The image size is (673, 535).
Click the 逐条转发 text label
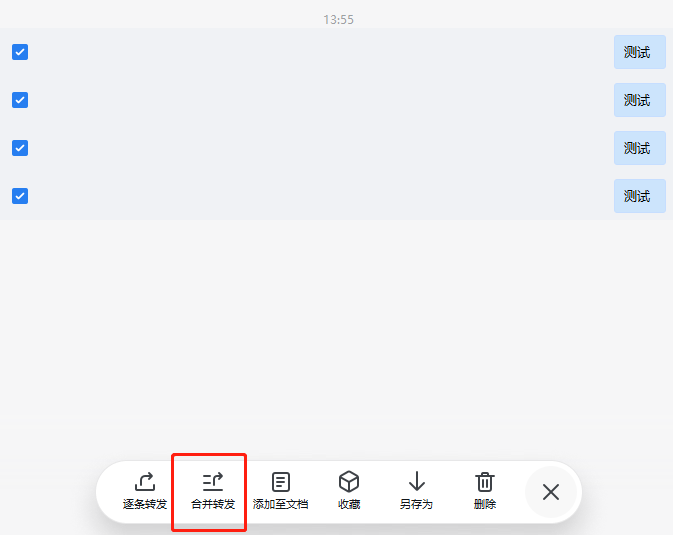pyautogui.click(x=145, y=504)
